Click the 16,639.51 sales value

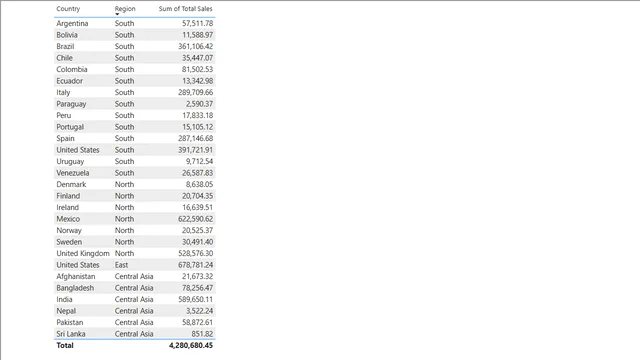pyautogui.click(x=198, y=207)
